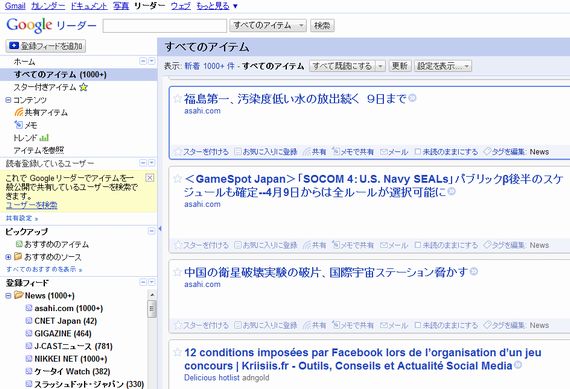
Task: Check 未読のままにする on the first article
Action: 418,152
